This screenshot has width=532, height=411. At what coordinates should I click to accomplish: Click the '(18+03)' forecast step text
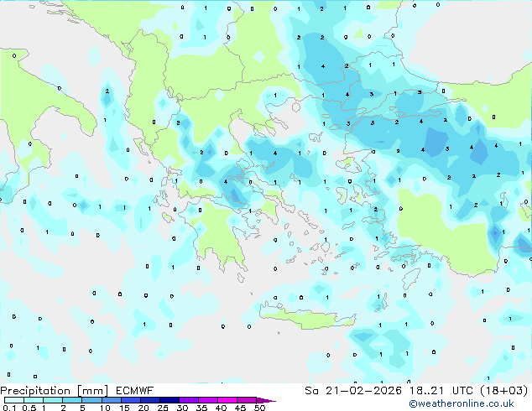[503, 391]
